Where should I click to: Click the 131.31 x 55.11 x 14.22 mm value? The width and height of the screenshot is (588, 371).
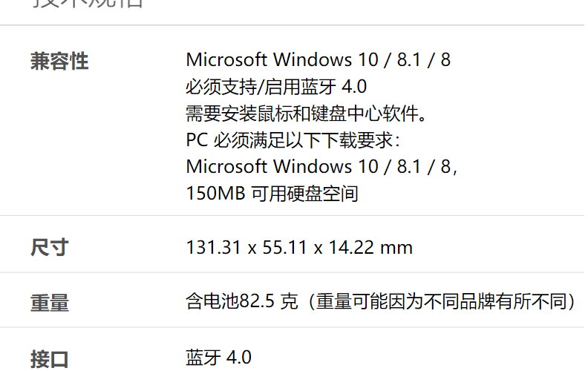click(298, 247)
